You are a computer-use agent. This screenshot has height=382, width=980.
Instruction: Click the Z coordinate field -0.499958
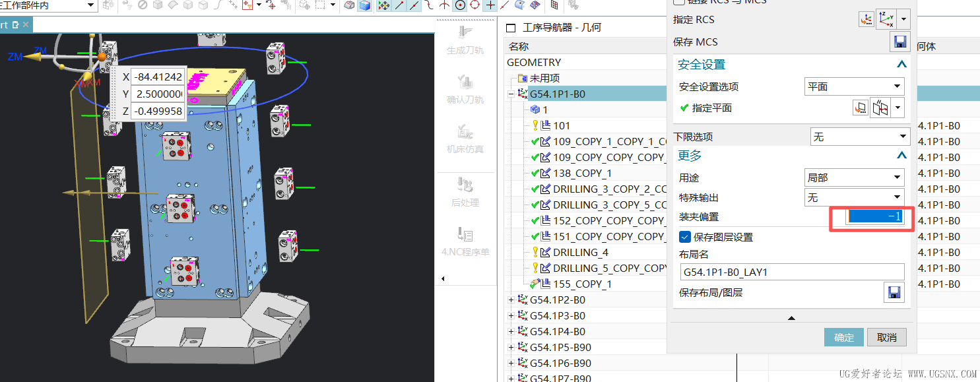[158, 112]
